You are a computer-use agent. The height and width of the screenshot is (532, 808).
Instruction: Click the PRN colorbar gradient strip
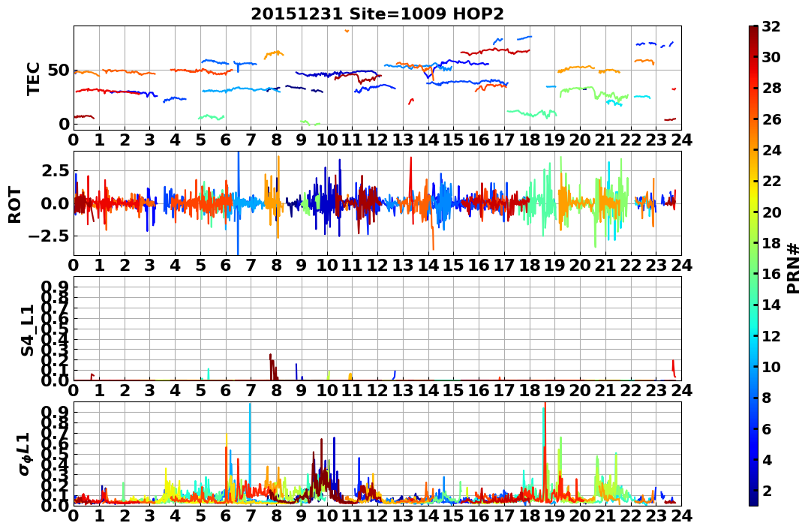[753, 266]
